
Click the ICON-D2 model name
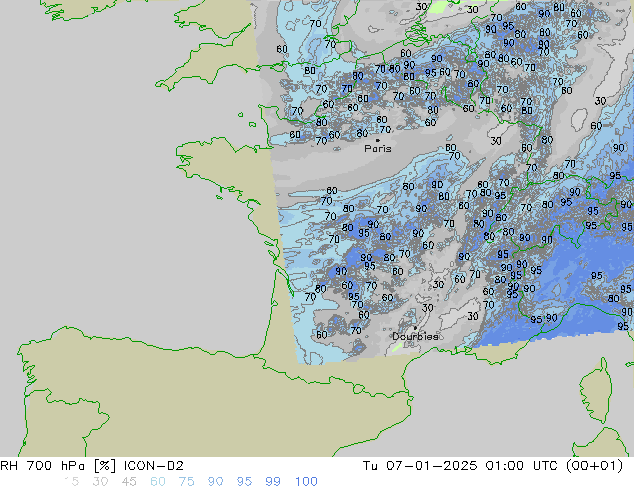(154, 466)
